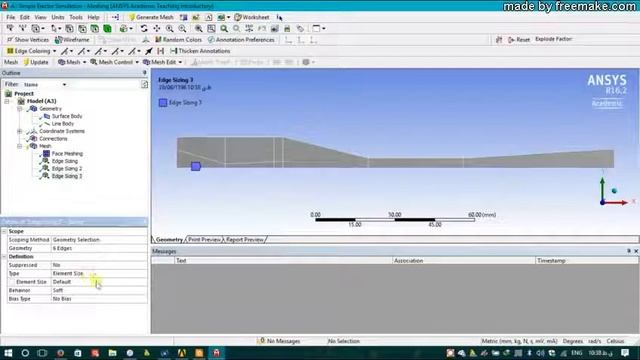This screenshot has width=640, height=360.
Task: Click the refresh icon beside Filter box
Action: (x=144, y=84)
